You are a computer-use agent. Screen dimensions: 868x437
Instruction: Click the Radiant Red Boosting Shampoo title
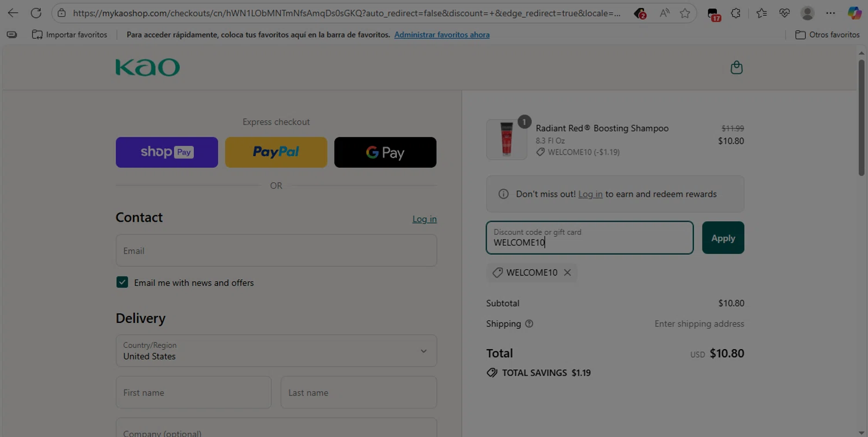coord(602,128)
